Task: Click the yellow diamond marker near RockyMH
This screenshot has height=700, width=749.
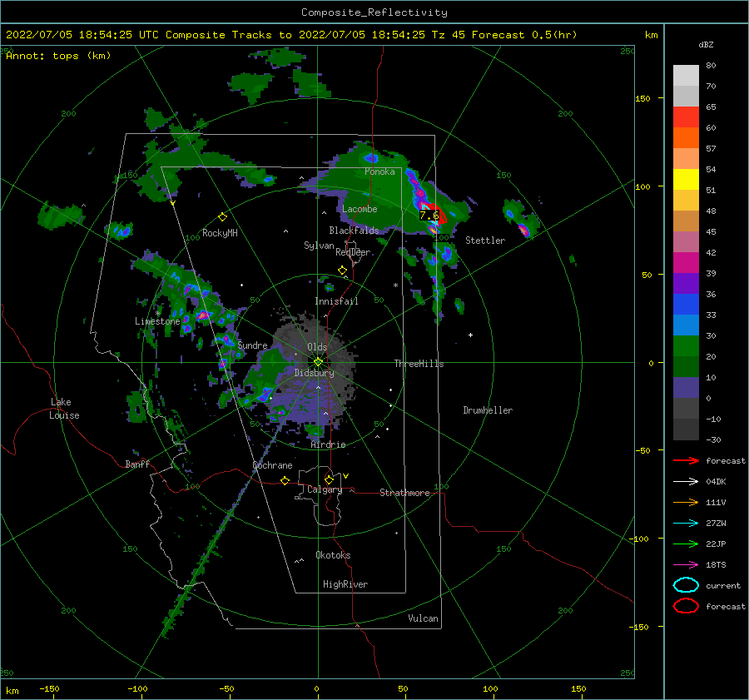Action: point(222,217)
